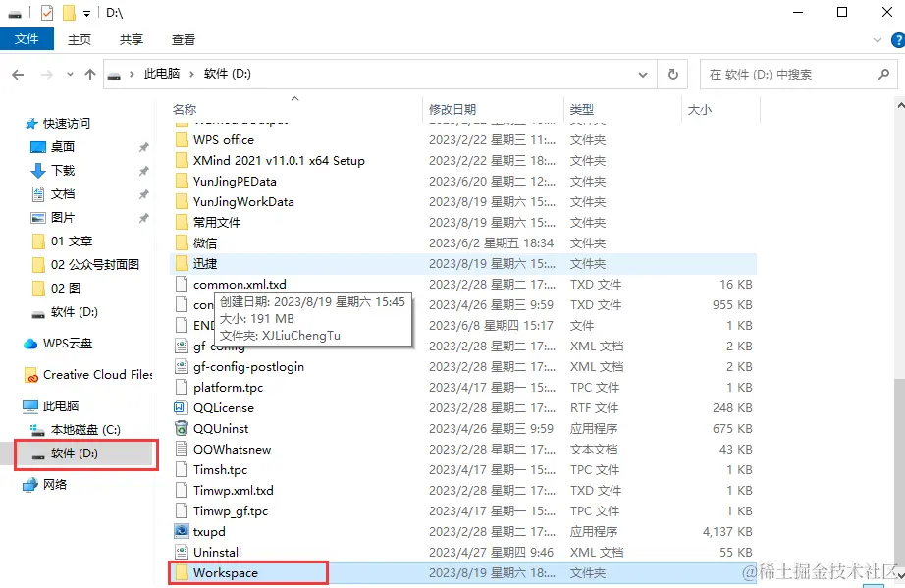Select 软件 (D:) in the address breadcrumb
905x588 pixels.
(228, 74)
